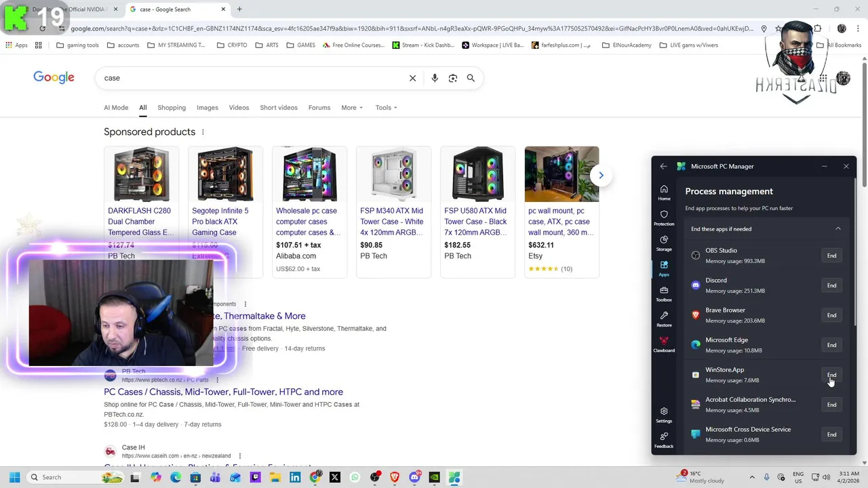Open a new browser tab

point(239,9)
